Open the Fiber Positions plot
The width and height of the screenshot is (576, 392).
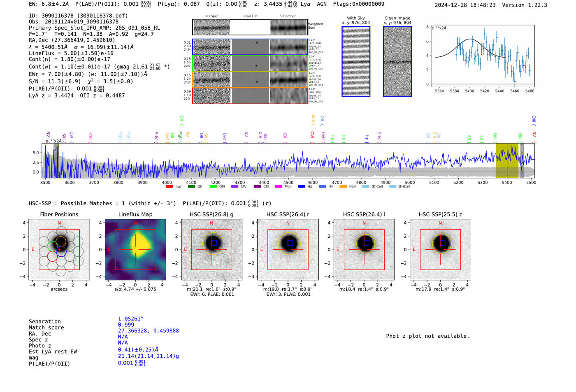(59, 250)
